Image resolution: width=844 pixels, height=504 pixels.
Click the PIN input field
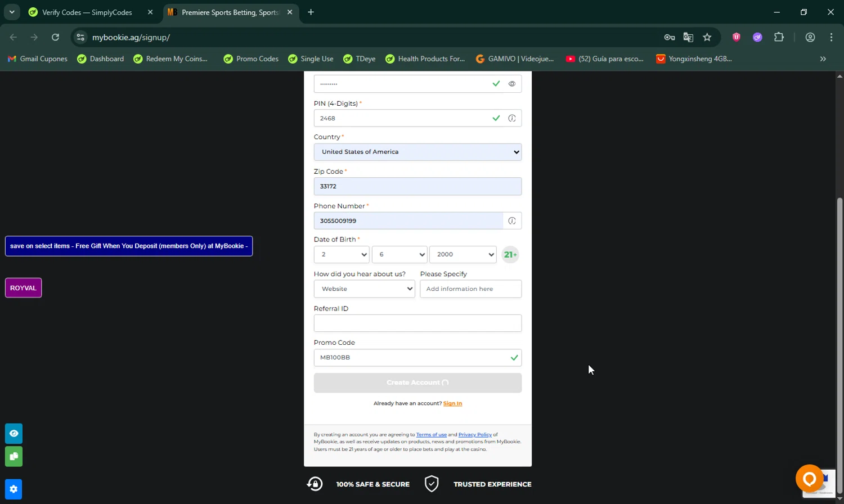click(417, 118)
